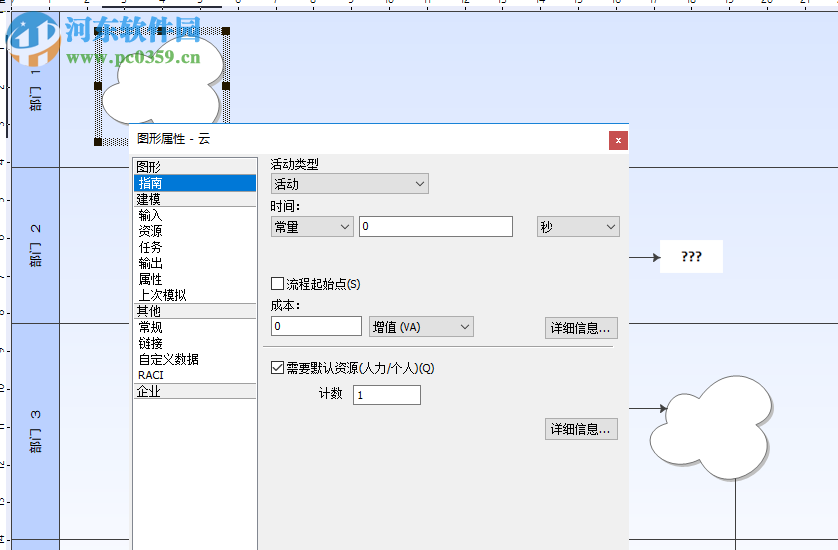This screenshot has width=838, height=550.
Task: Close the 图形属性 dialog
Action: coord(618,141)
